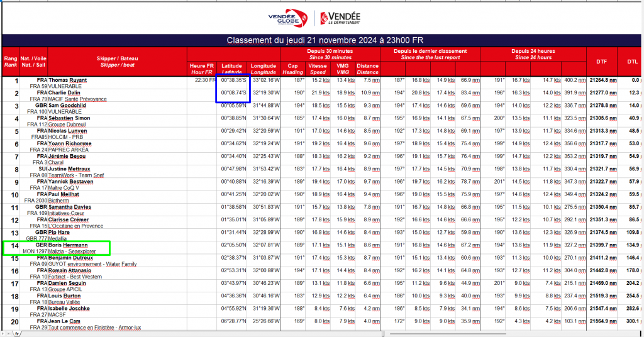This screenshot has height=337, width=644.
Task: Click the DTF column header
Action: (x=601, y=61)
